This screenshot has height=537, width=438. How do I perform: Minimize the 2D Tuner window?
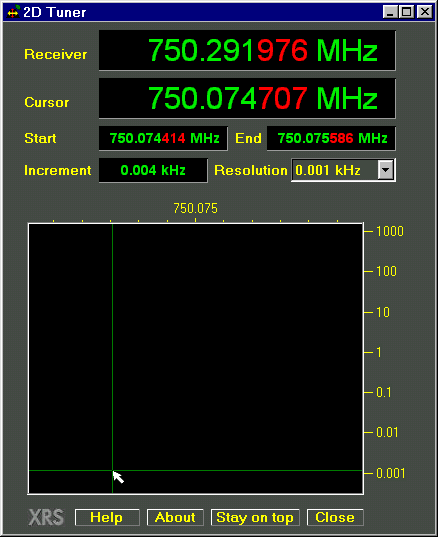[390, 12]
